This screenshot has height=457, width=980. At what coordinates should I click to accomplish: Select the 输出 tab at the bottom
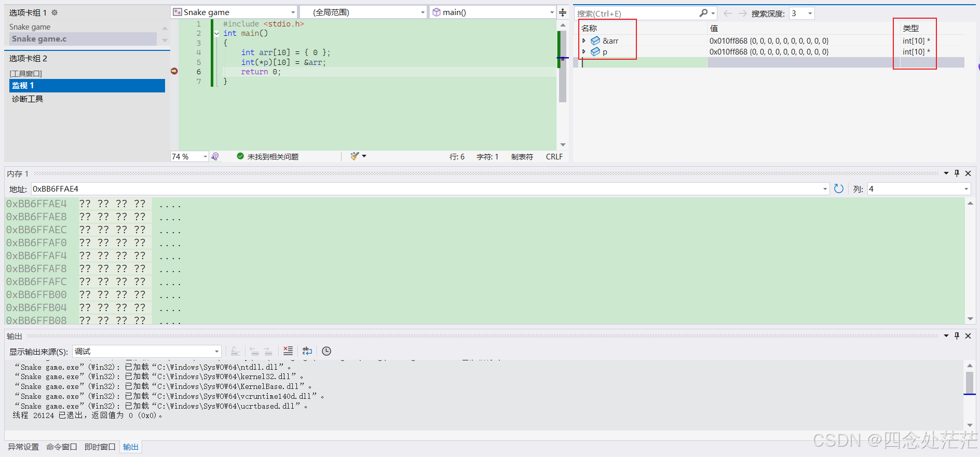131,447
